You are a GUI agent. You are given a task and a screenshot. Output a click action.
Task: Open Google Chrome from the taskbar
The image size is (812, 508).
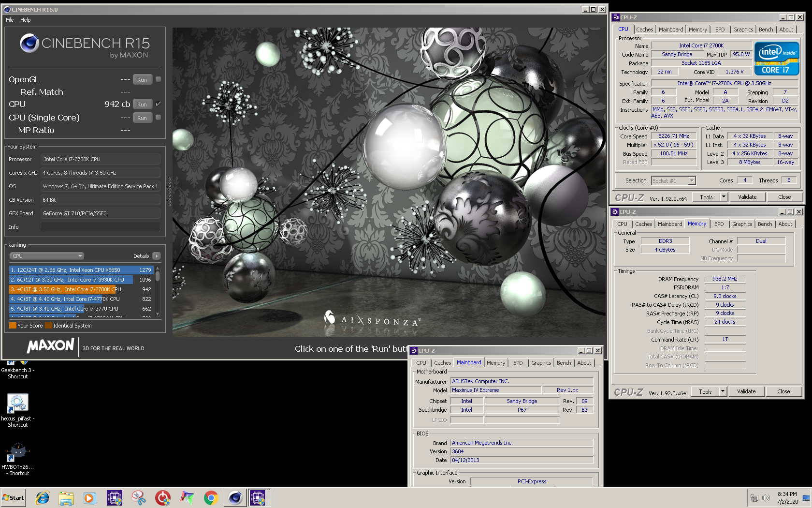pos(211,497)
